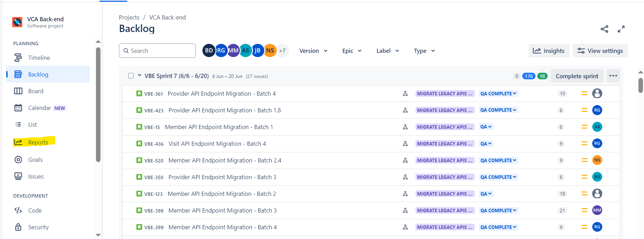Change the QA status dropdown on VBE-436
The width and height of the screenshot is (644, 239).
pos(486,144)
